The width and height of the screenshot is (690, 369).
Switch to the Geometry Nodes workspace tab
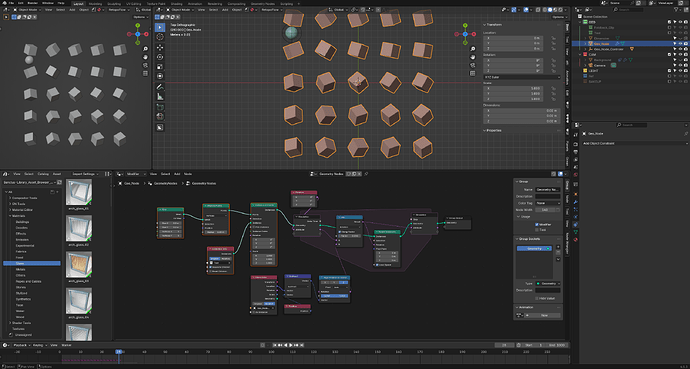[x=263, y=3]
